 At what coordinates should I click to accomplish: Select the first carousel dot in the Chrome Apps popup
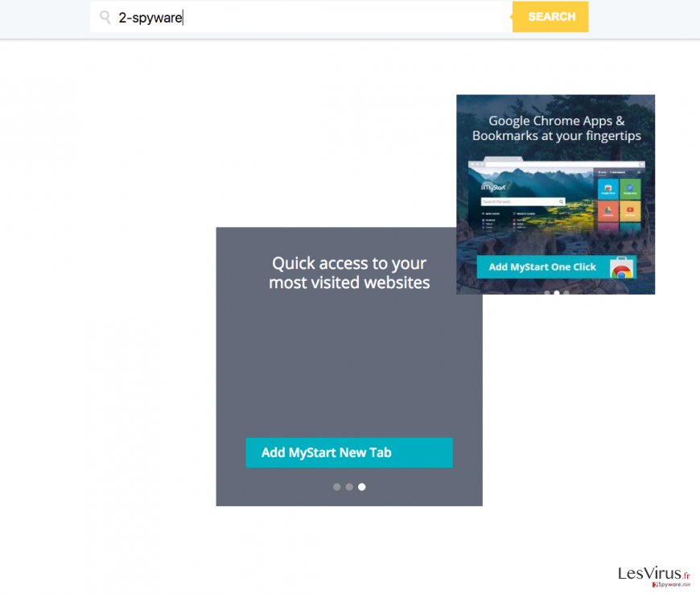547,292
